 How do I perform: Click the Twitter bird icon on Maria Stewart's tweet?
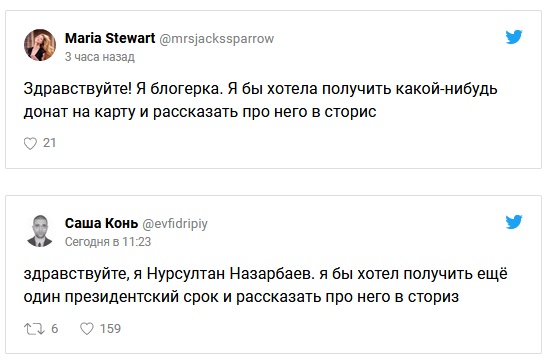[514, 37]
